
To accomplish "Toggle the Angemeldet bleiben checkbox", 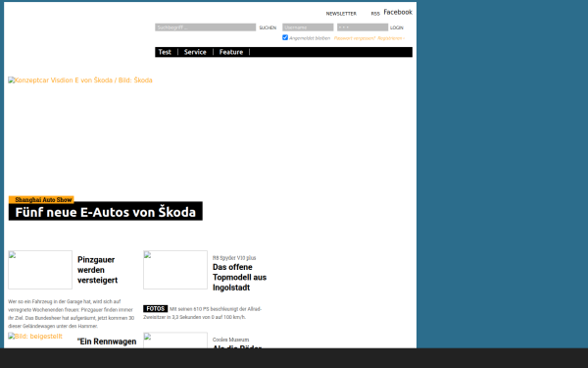I will pos(285,37).
